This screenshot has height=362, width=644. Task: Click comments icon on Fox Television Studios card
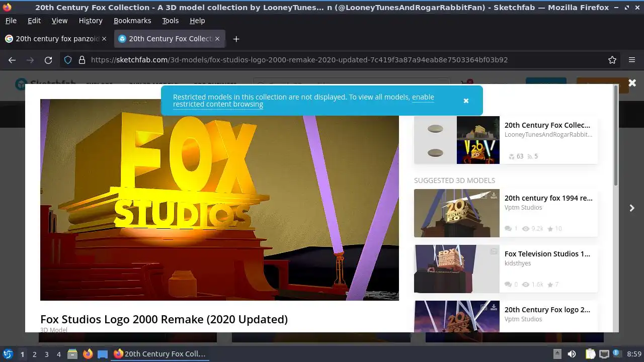click(x=508, y=285)
